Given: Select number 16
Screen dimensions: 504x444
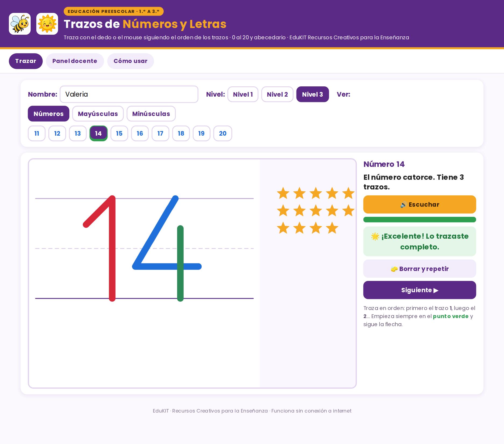Looking at the screenshot, I should (x=140, y=133).
